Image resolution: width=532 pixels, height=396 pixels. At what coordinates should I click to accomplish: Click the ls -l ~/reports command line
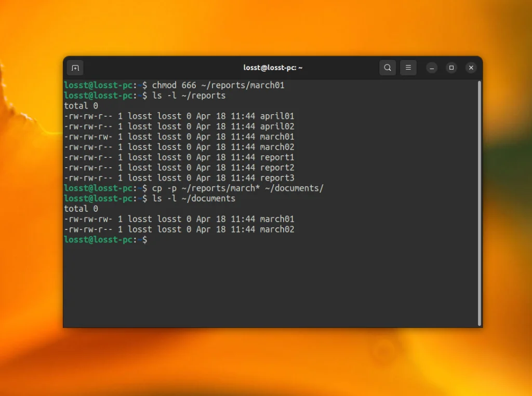[x=189, y=95]
